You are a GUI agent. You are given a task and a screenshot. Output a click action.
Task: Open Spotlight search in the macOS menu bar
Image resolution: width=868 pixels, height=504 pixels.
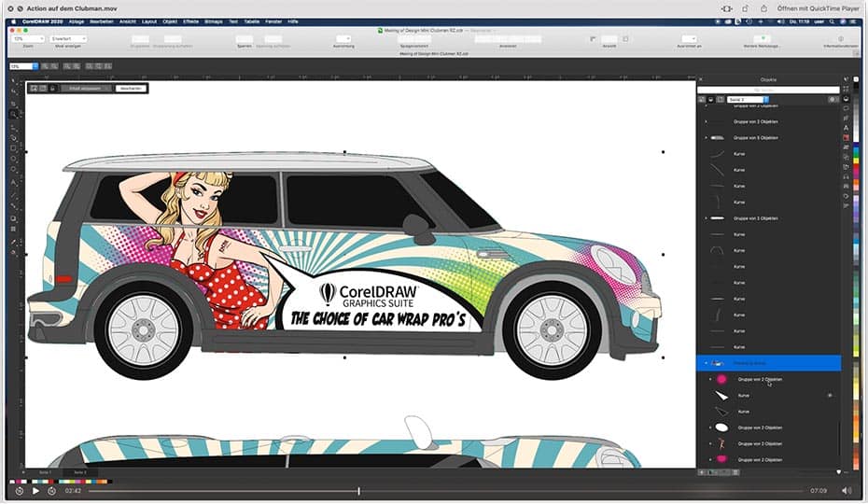(832, 21)
